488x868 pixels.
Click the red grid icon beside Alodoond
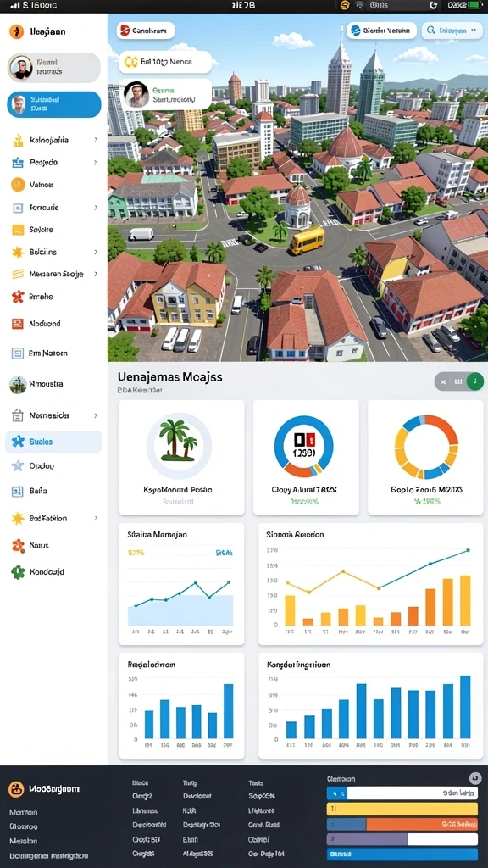(18, 324)
